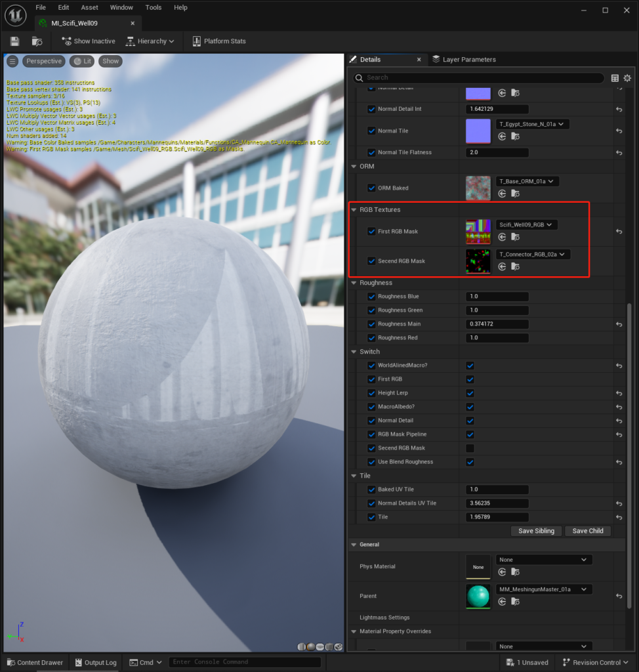Open Platform Stats
Image resolution: width=639 pixels, height=672 pixels.
coord(219,41)
